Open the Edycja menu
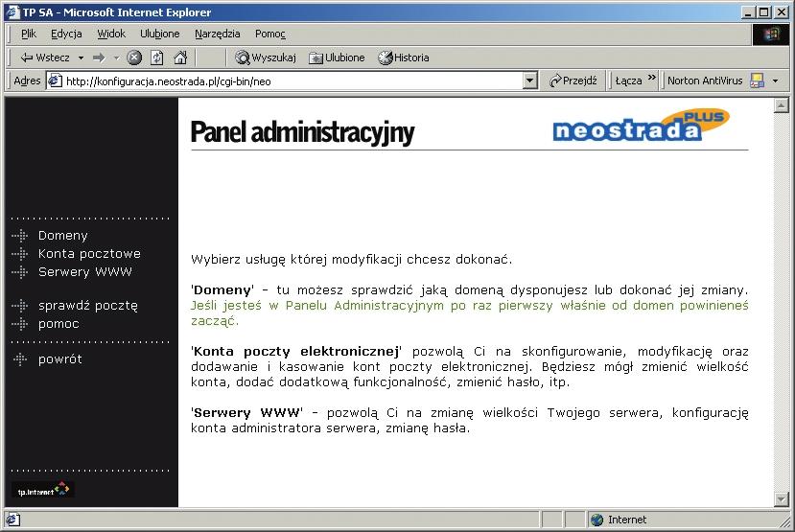Image resolution: width=795 pixels, height=532 pixels. 66,34
